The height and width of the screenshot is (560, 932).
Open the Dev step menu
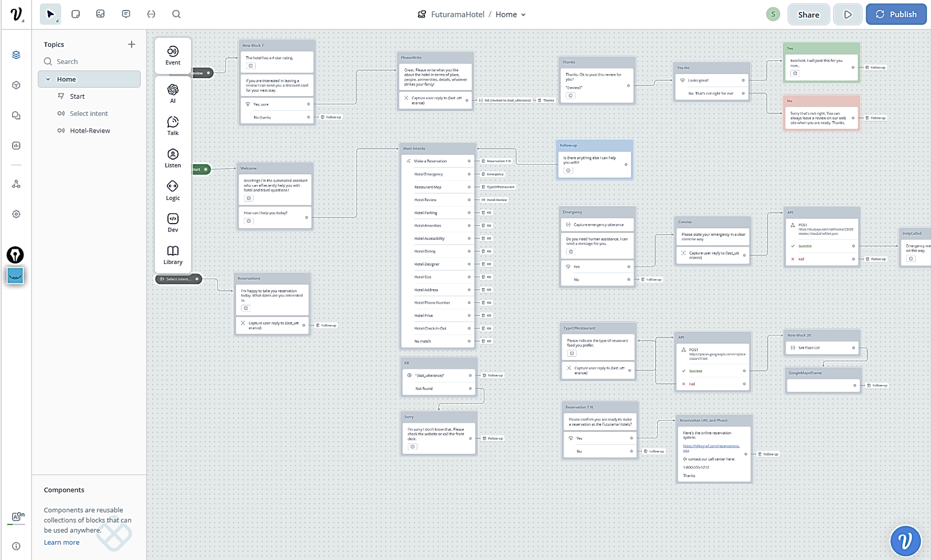pyautogui.click(x=173, y=223)
